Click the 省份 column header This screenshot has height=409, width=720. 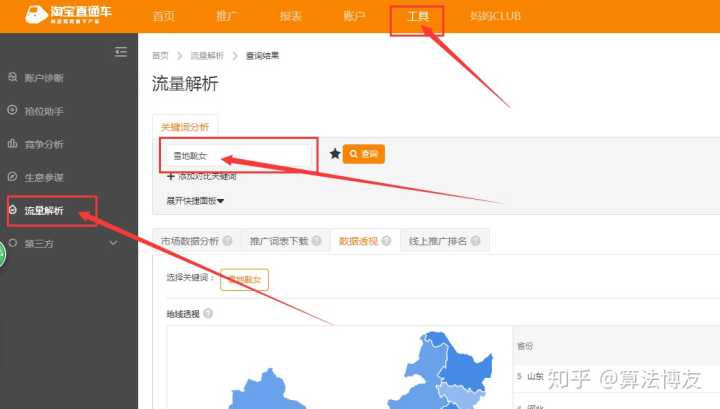pyautogui.click(x=525, y=346)
